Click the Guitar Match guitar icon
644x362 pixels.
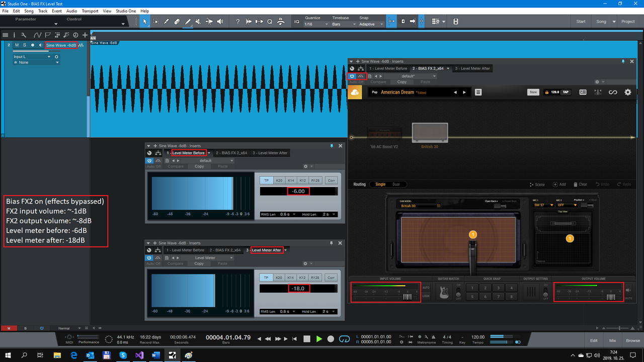pyautogui.click(x=444, y=293)
